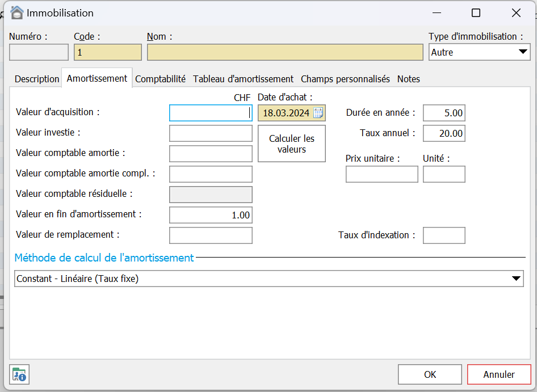537x392 pixels.
Task: Maximize the Immobilisation window
Action: [476, 13]
